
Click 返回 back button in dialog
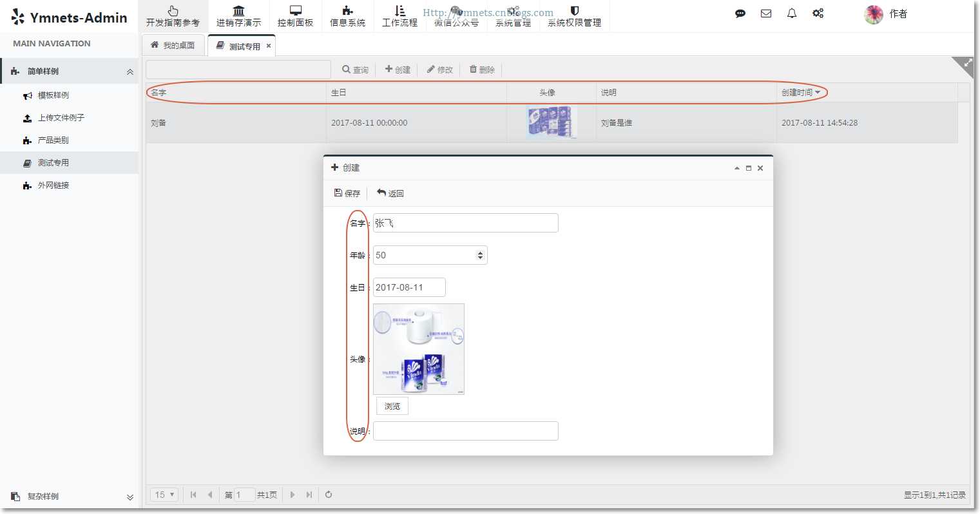(x=390, y=193)
